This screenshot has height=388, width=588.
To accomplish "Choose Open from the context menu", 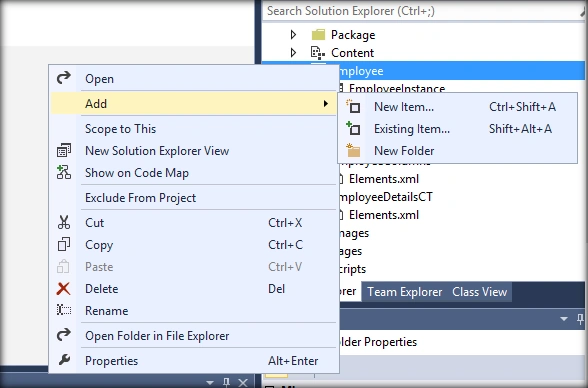I will tap(194, 78).
